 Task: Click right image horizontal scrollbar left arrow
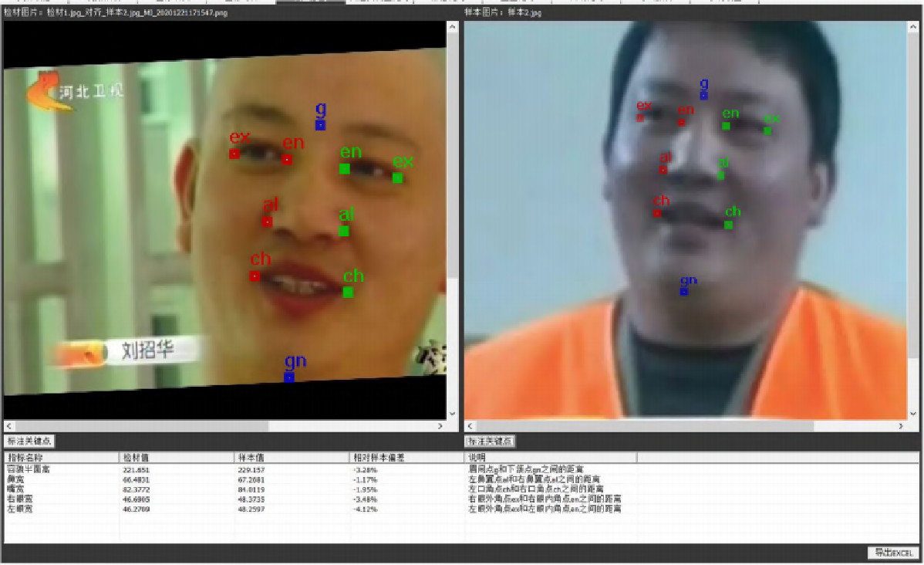[x=468, y=426]
